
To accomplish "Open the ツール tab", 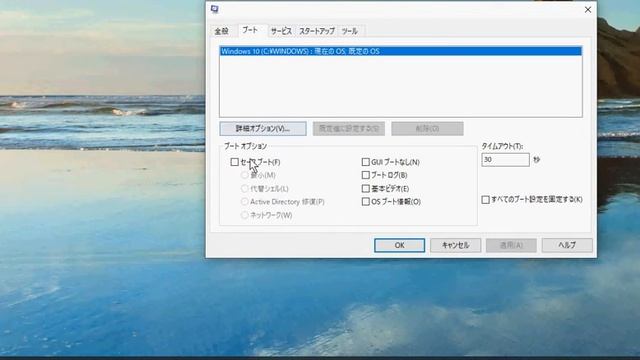I will 350,31.
